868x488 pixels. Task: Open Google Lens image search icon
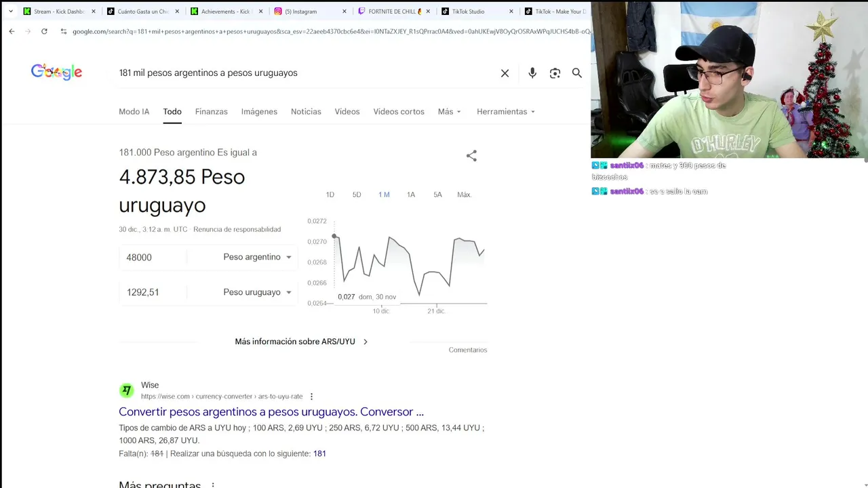(x=555, y=73)
